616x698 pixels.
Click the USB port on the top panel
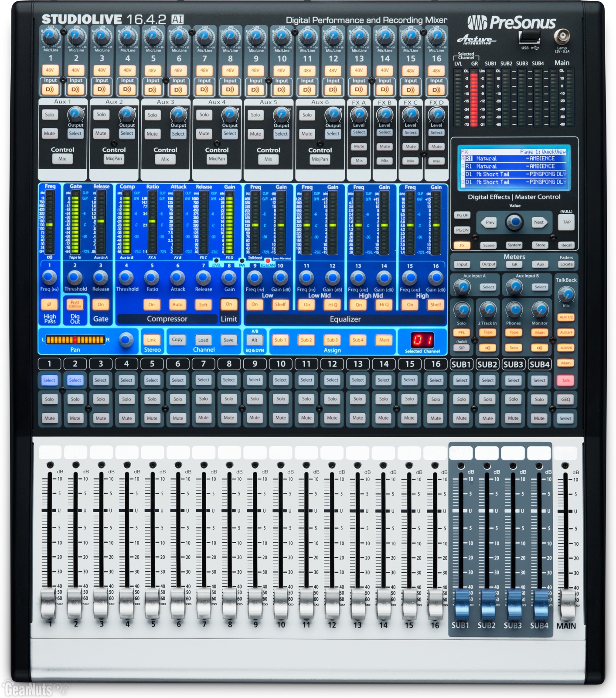(530, 38)
